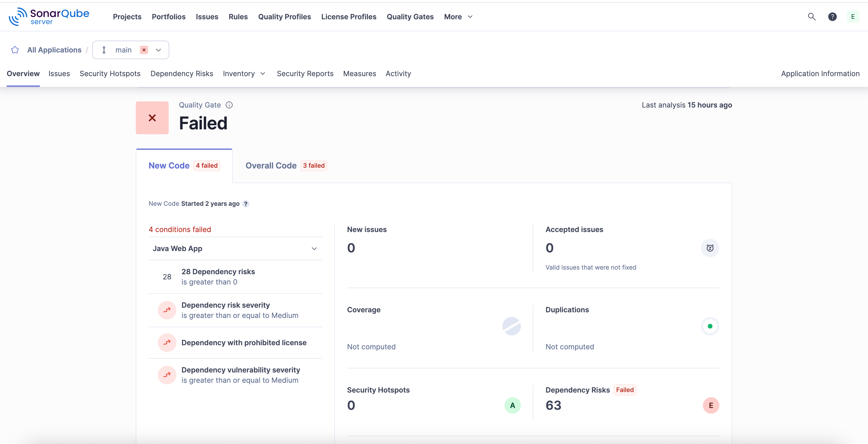The image size is (868, 444).
Task: Open the search magnifier icon
Action: point(811,16)
